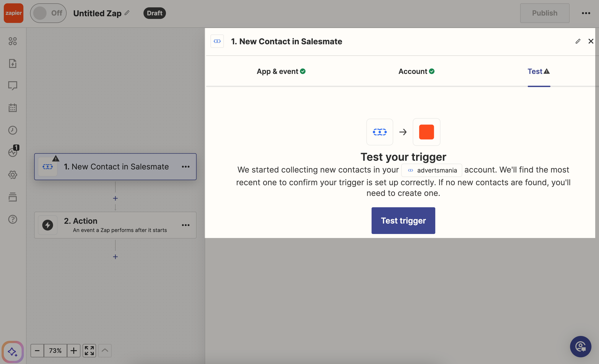Open Zap history clock icon
Viewport: 599px width, 364px height.
[x=13, y=130]
